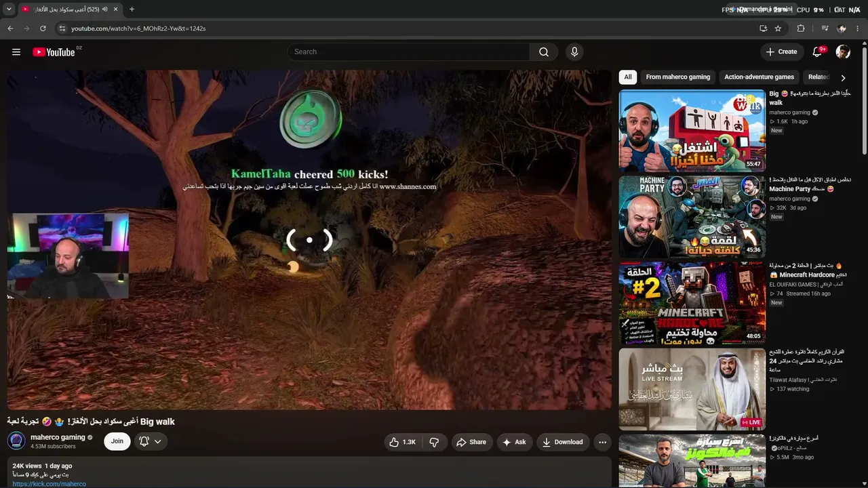The height and width of the screenshot is (488, 868).
Task: Open the Big walk 55:47 video thumbnail
Action: click(x=692, y=130)
